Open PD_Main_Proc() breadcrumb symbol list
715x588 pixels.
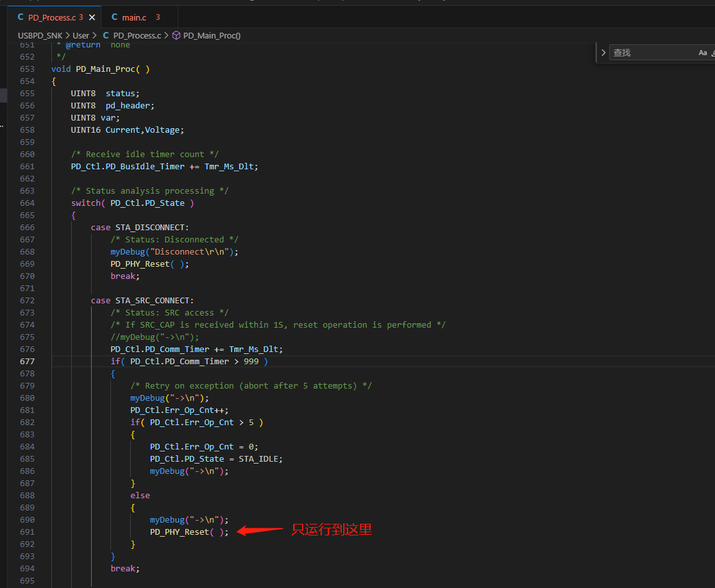coord(212,35)
